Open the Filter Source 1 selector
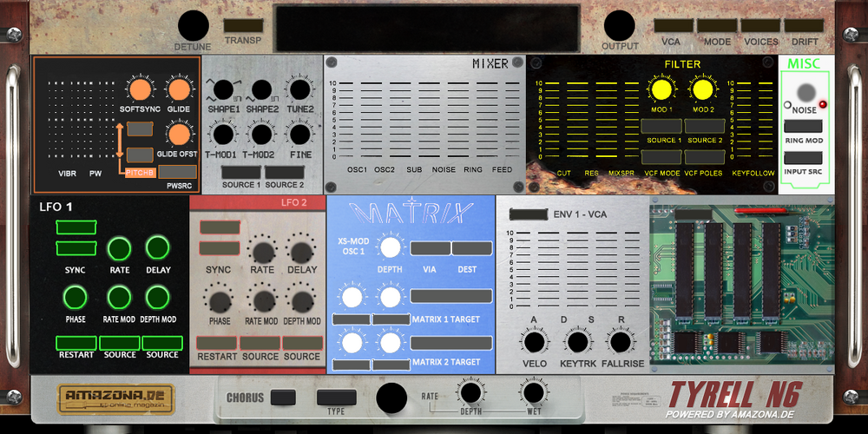Screen dimensions: 868x434 pyautogui.click(x=661, y=126)
